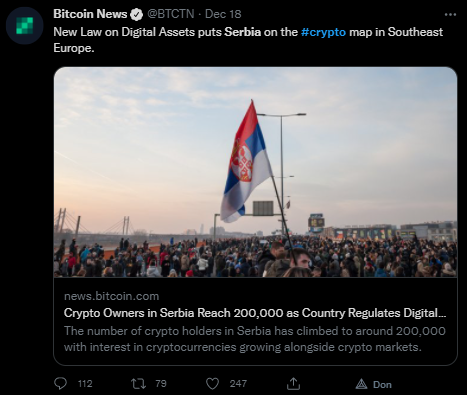Screen dimensions: 467x395
Task: Open the Serbian flag article image
Action: tap(255, 172)
